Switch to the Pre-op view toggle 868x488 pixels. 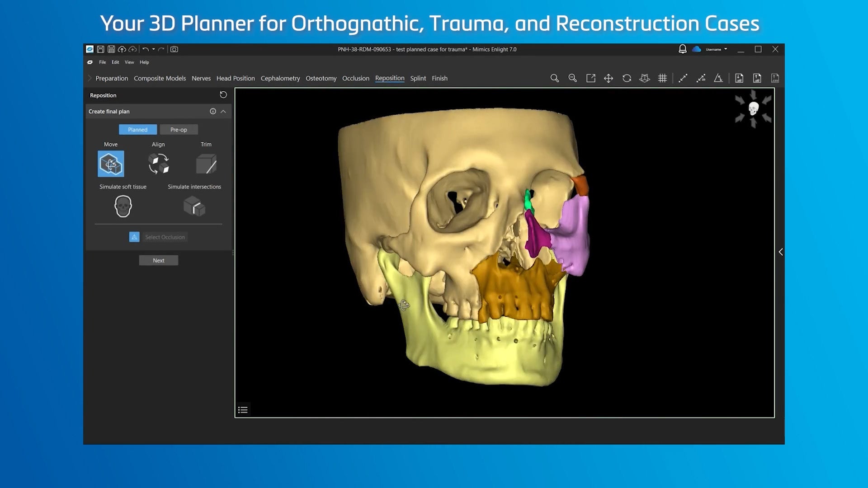(179, 130)
